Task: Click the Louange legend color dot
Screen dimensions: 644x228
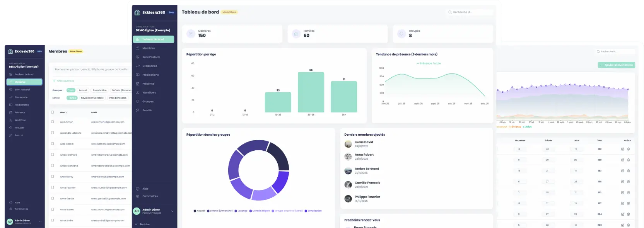Action: (236, 211)
